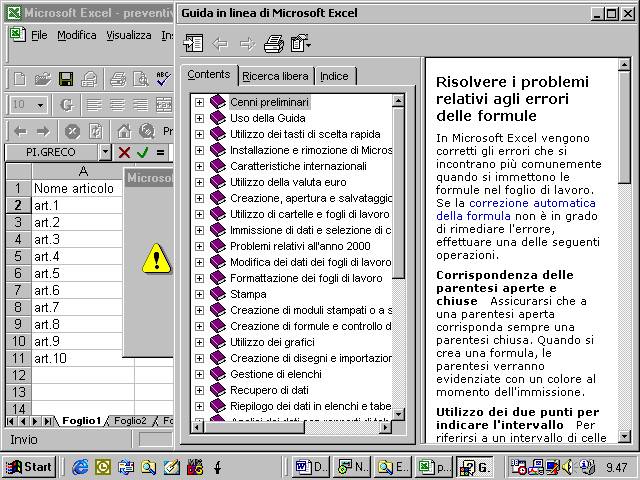
Task: Toggle Bold (G) formatting button
Action: pos(66,105)
